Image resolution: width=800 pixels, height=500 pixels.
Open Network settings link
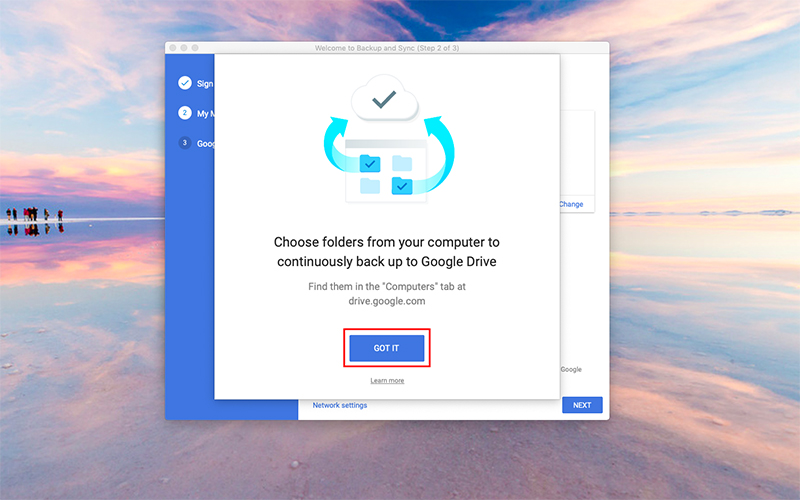click(340, 405)
